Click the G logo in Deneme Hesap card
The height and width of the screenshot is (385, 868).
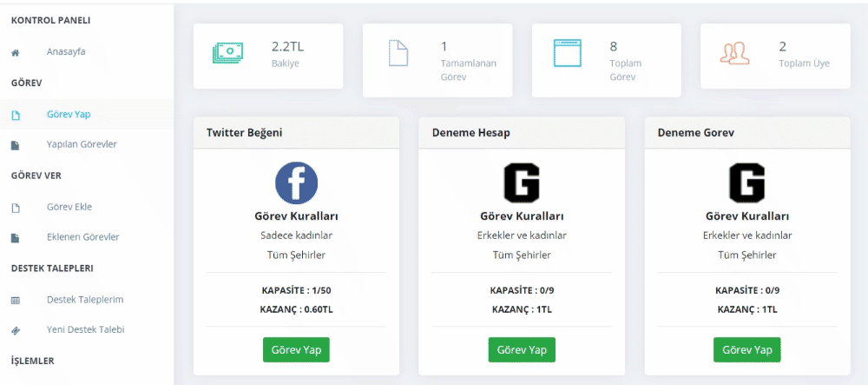[x=522, y=183]
